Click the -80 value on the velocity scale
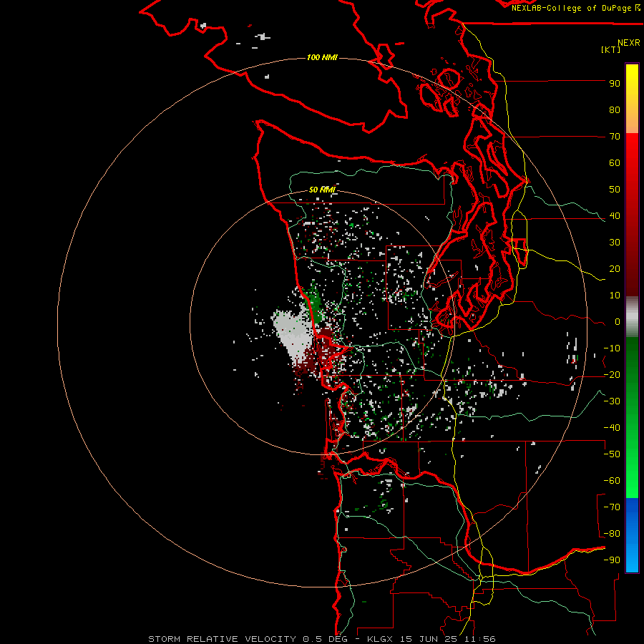 [x=612, y=534]
